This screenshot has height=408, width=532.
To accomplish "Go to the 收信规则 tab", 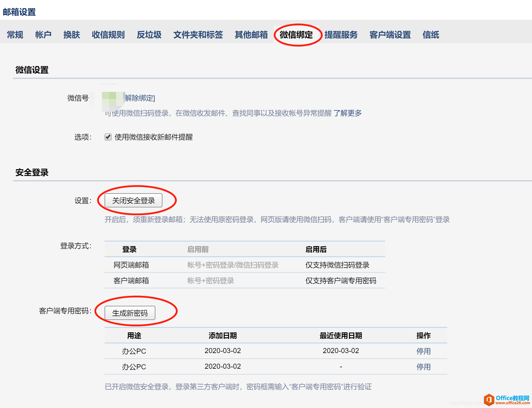I will [108, 35].
